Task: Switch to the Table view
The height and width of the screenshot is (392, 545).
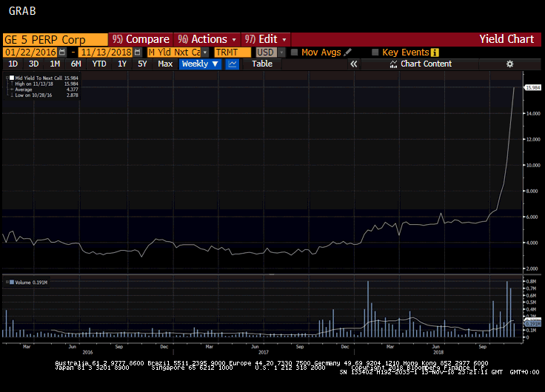Action: click(x=262, y=64)
